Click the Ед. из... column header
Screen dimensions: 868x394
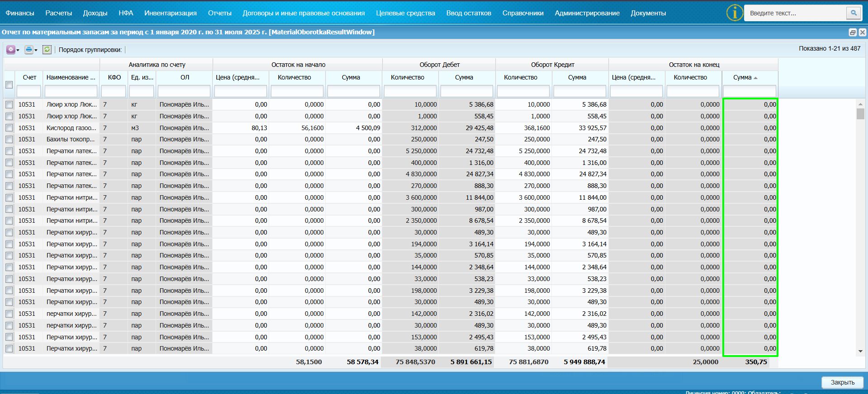(x=142, y=77)
